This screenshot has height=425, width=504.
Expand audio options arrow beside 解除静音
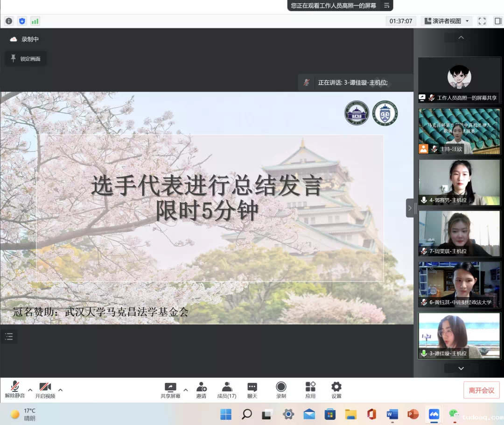(x=30, y=390)
